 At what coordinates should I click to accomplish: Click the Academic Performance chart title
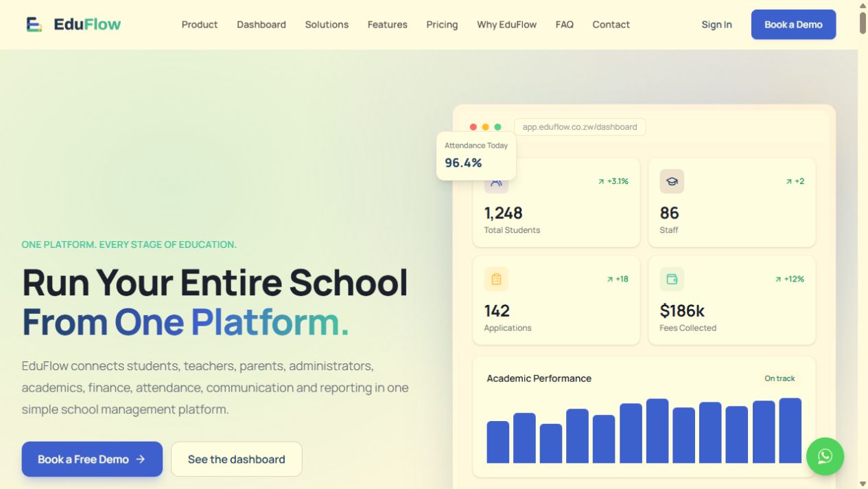[539, 378]
